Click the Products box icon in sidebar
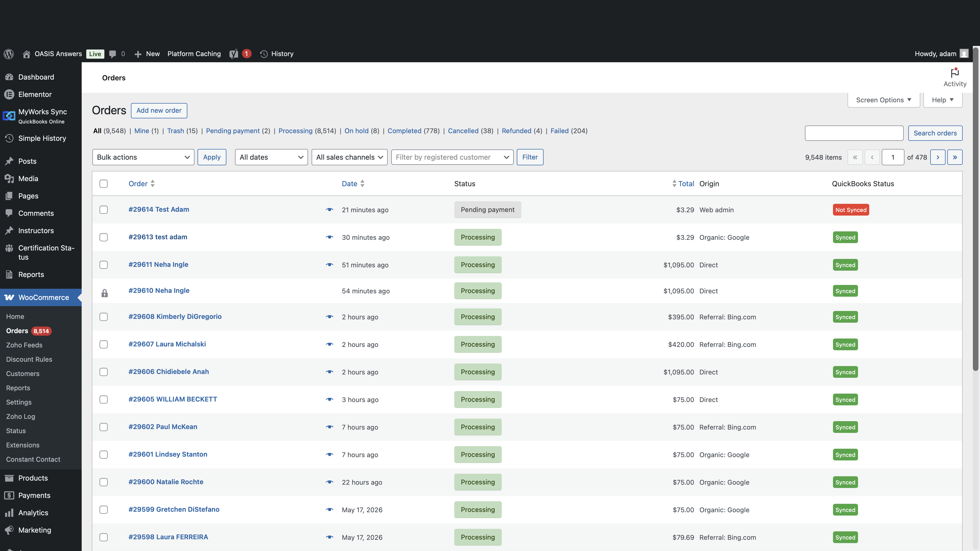980x551 pixels. point(9,478)
